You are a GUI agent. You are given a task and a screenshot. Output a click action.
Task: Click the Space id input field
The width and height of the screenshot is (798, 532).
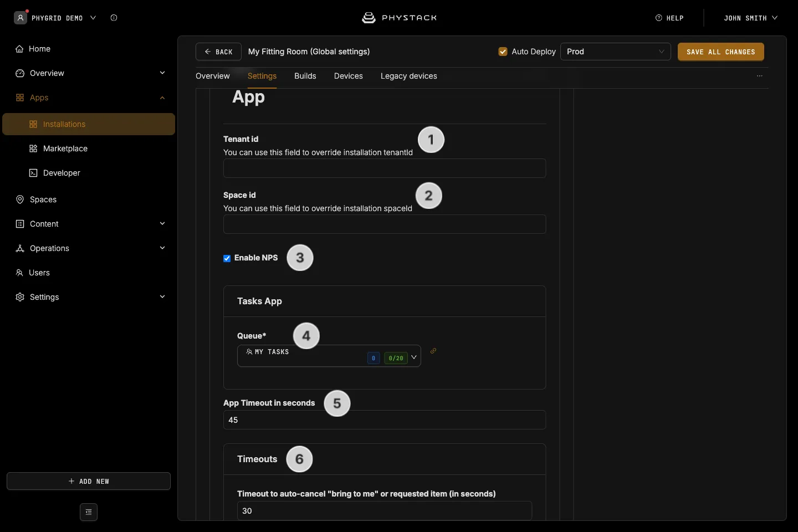point(385,224)
